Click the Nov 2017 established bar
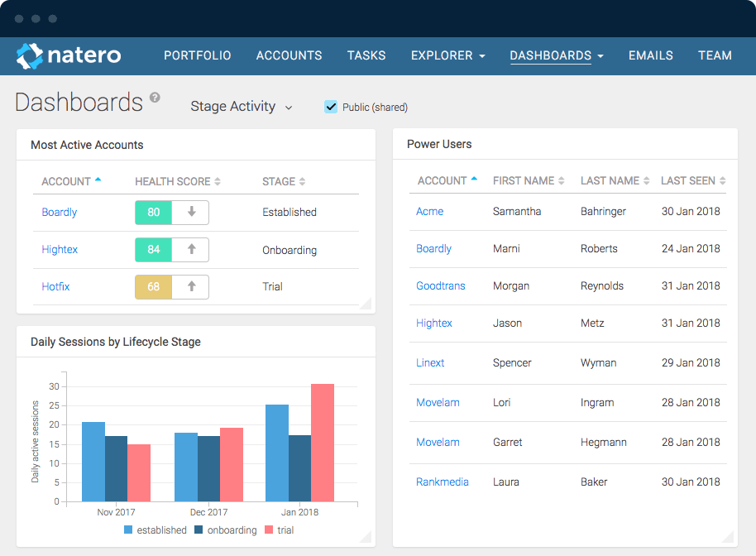Screen dimensions: 756x556 pos(93,462)
